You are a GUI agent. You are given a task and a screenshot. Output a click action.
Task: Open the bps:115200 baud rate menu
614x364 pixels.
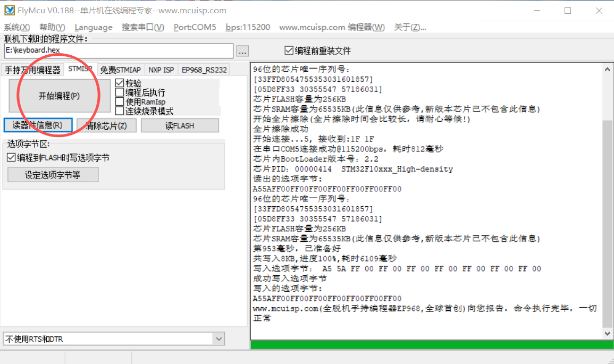pos(248,27)
